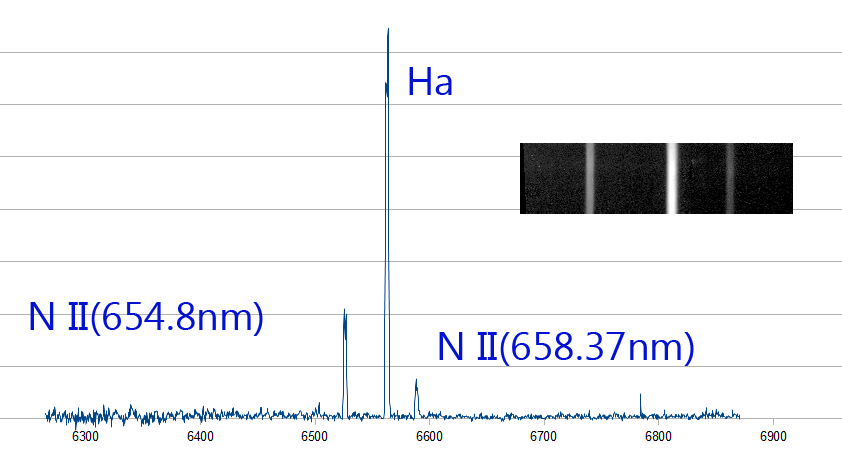Image resolution: width=842 pixels, height=465 pixels.
Task: Click the 6300 axis label
Action: 85,437
